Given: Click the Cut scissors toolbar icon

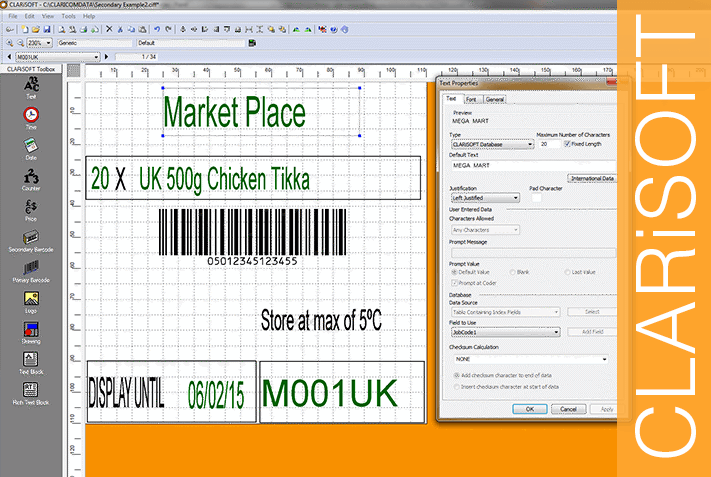Looking at the screenshot, I should [120, 29].
